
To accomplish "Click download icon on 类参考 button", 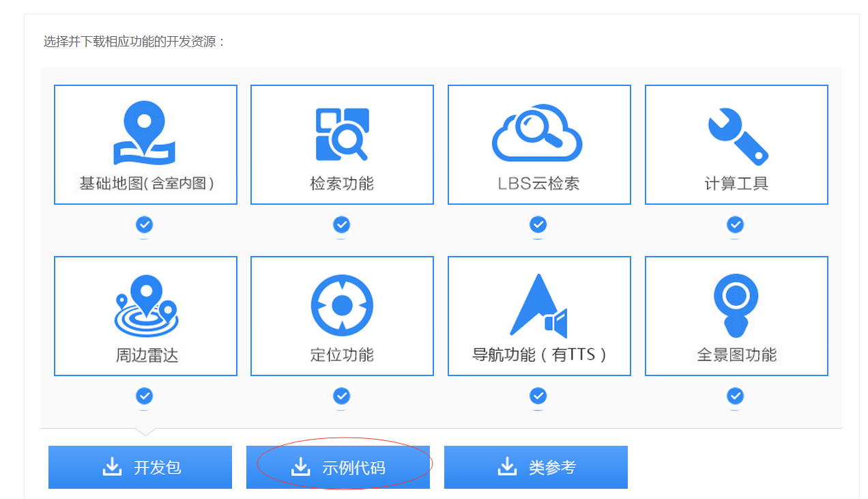I will (506, 467).
